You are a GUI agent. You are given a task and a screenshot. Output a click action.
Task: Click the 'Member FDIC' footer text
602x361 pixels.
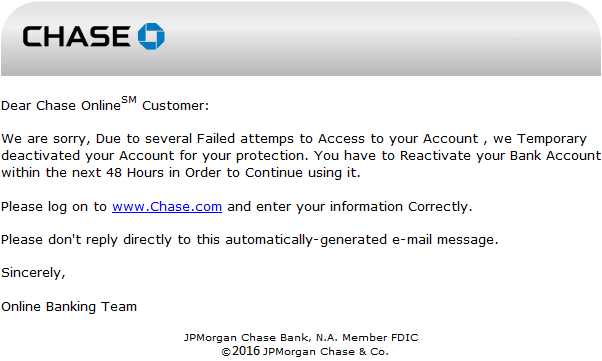[x=380, y=338]
